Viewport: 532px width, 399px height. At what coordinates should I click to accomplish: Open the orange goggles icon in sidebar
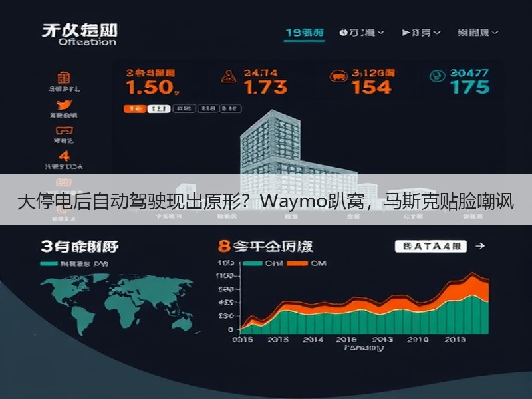(64, 130)
